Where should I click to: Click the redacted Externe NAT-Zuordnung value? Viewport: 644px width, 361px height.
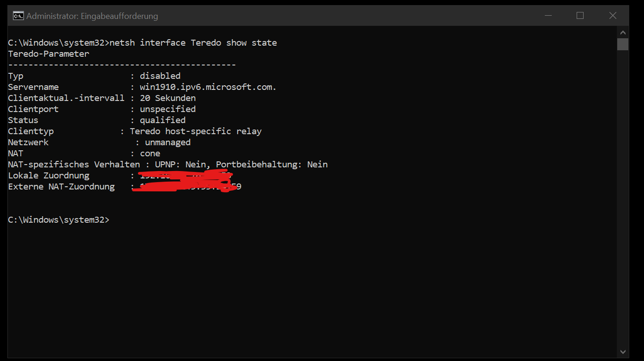pos(187,187)
